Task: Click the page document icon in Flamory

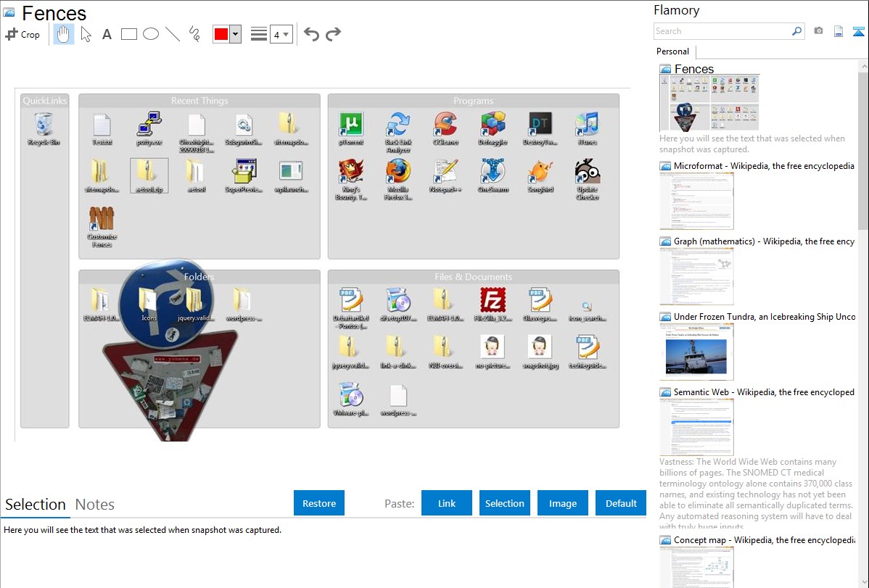Action: (x=839, y=32)
